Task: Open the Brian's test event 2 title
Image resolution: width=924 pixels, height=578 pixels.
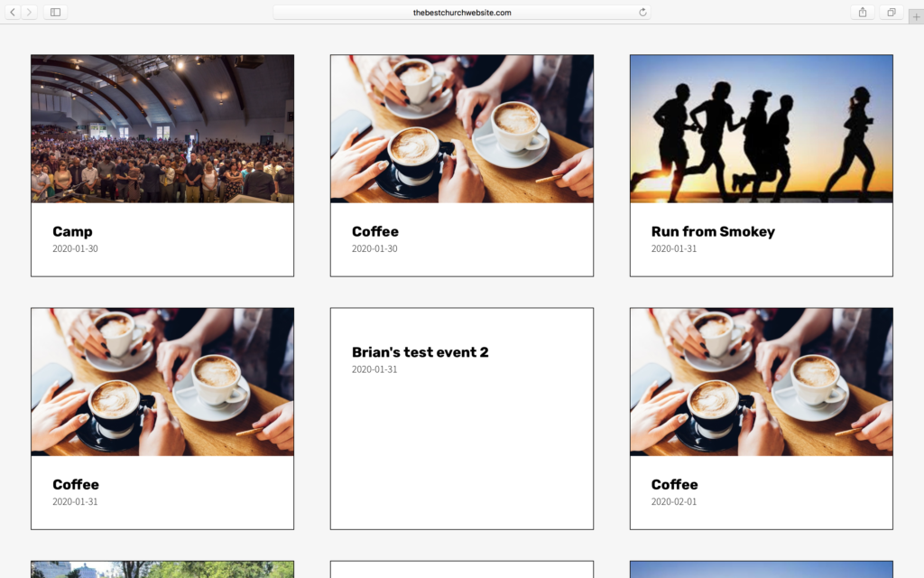Action: tap(420, 352)
